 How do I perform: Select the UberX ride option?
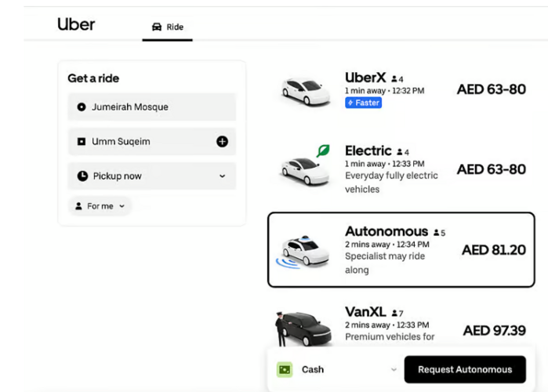pos(401,90)
